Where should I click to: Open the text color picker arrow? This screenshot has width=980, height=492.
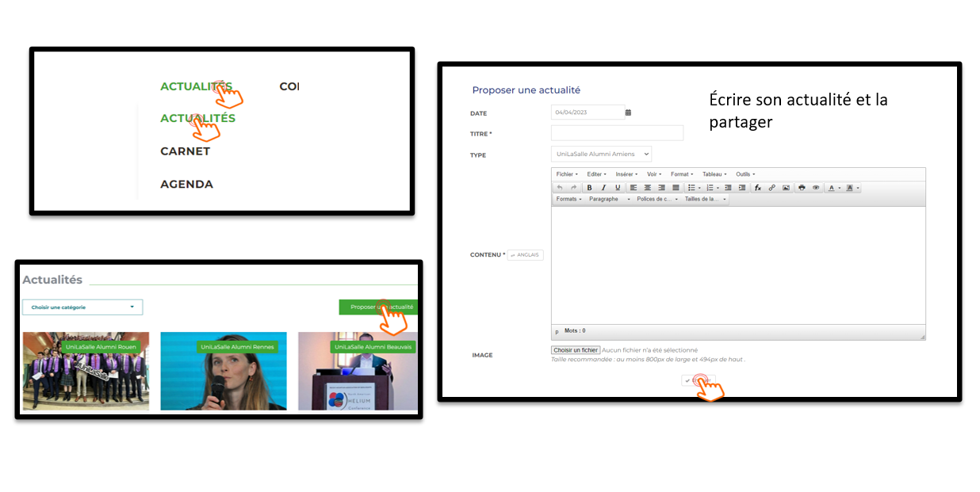840,189
